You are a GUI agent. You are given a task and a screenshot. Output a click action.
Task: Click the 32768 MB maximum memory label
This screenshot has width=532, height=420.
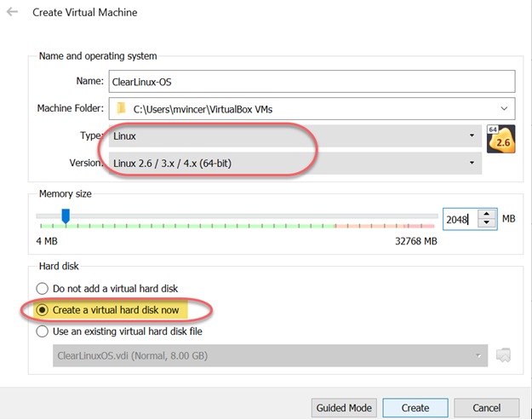pyautogui.click(x=416, y=241)
